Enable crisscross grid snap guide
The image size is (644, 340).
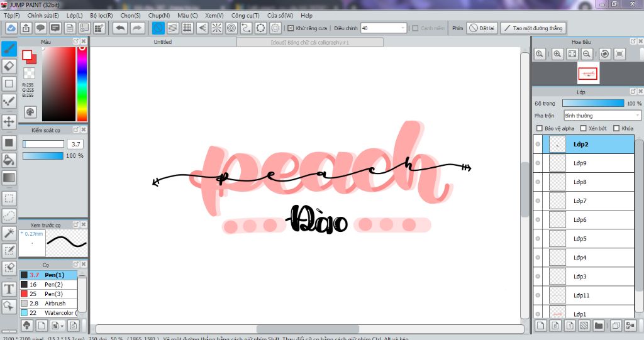click(187, 28)
